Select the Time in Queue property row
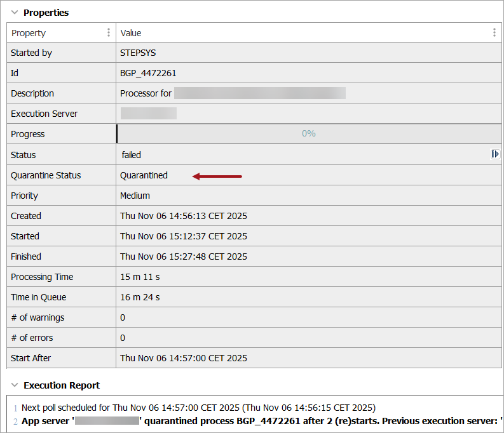This screenshot has height=433, width=504. (38, 297)
